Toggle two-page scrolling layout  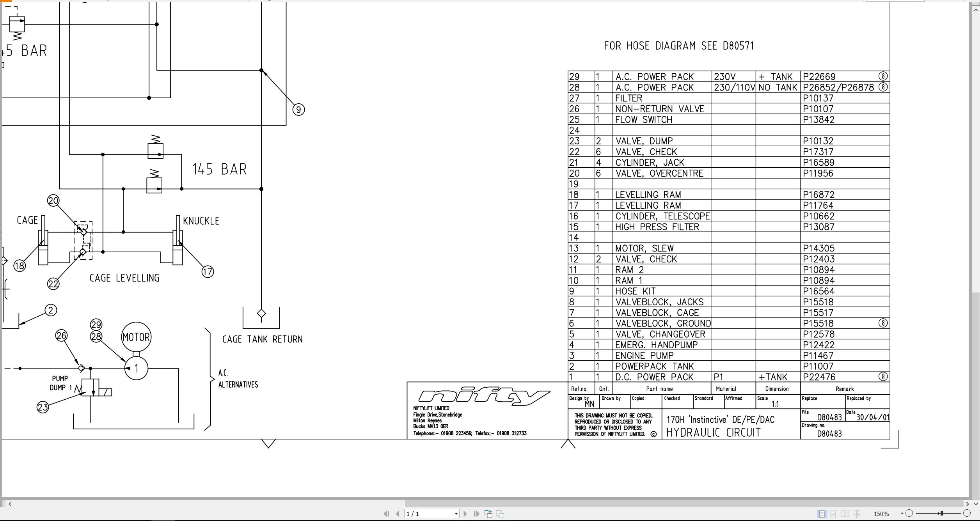tap(857, 514)
